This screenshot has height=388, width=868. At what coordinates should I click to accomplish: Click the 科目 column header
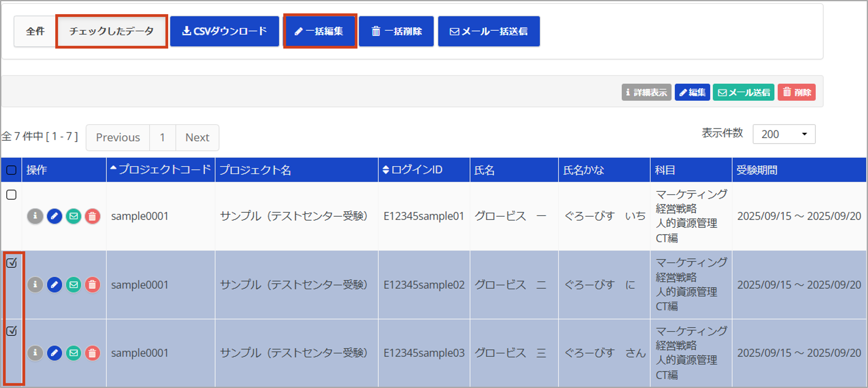(x=691, y=170)
